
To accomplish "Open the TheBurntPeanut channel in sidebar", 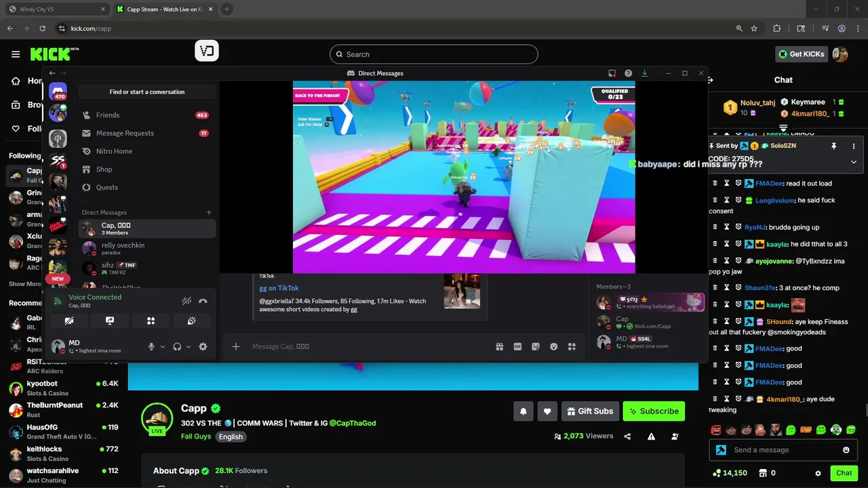I will 64,409.
